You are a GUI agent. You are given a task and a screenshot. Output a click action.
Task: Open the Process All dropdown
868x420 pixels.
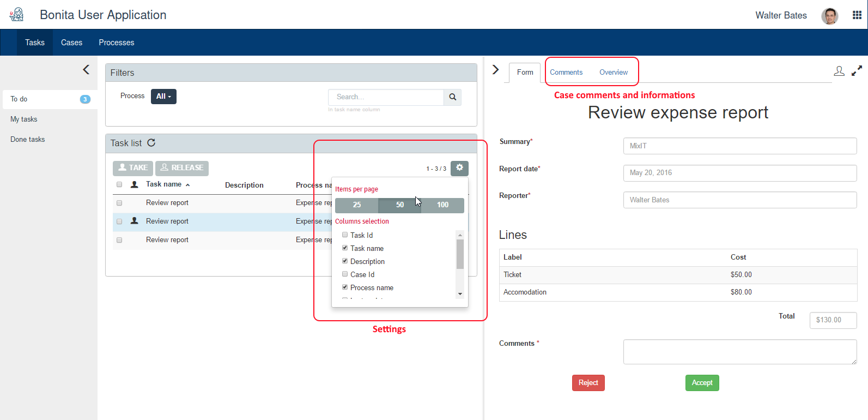pyautogui.click(x=163, y=97)
